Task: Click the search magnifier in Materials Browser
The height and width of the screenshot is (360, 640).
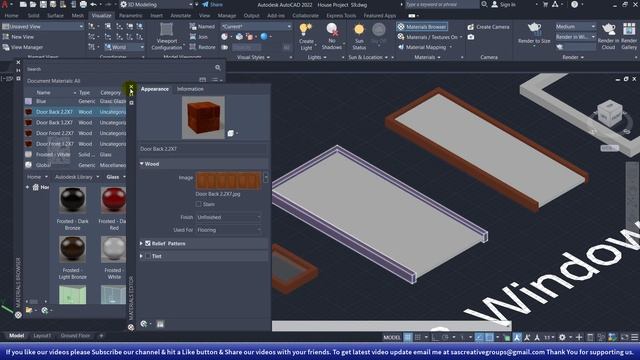Action: point(218,68)
